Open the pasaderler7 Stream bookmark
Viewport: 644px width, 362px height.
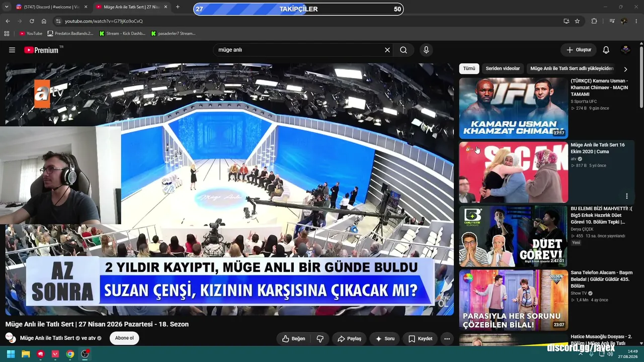(173, 34)
